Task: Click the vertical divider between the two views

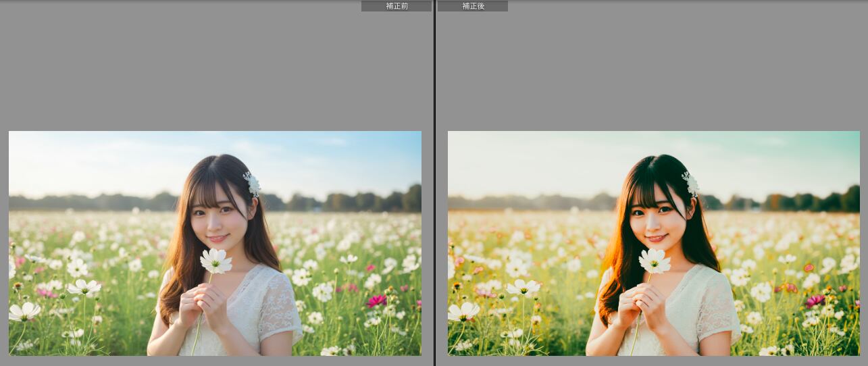Action: 434,182
